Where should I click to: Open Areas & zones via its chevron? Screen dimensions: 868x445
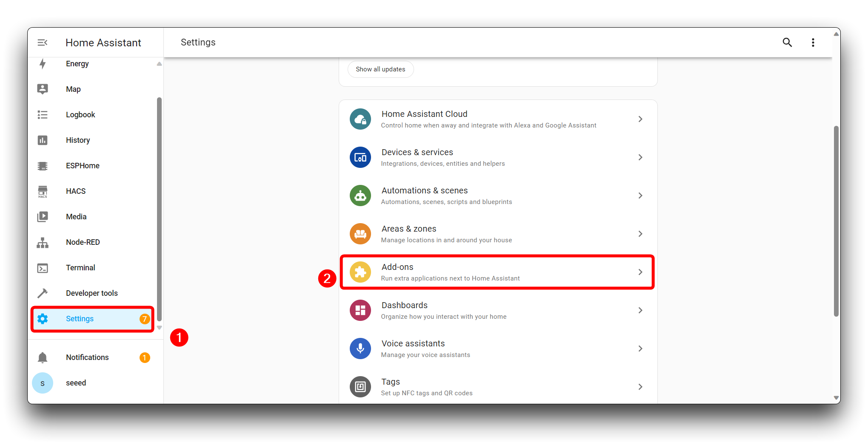640,234
